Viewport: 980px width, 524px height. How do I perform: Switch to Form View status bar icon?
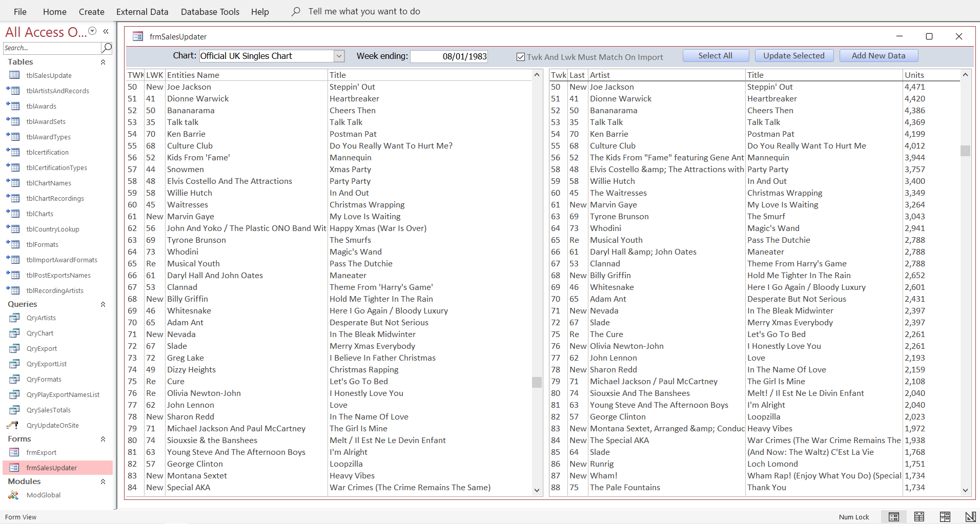pyautogui.click(x=894, y=517)
